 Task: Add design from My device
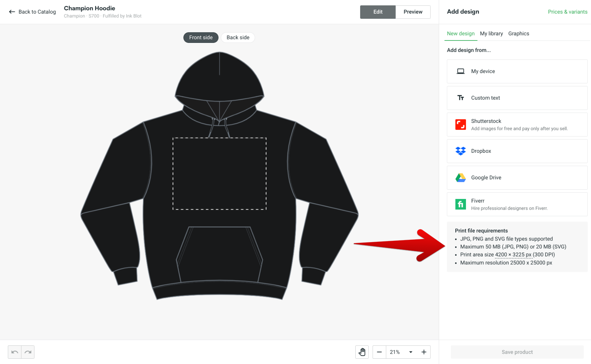tap(517, 71)
